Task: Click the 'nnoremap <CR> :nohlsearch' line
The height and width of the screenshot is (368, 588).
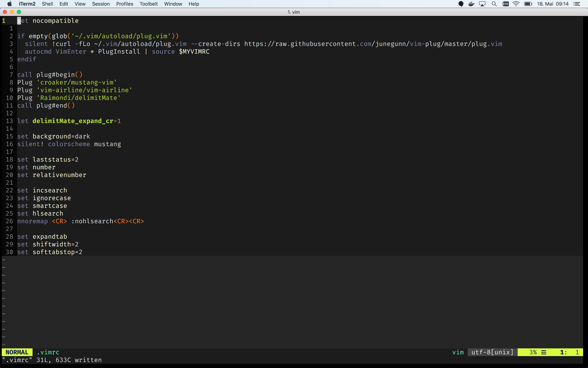Action: [81, 221]
